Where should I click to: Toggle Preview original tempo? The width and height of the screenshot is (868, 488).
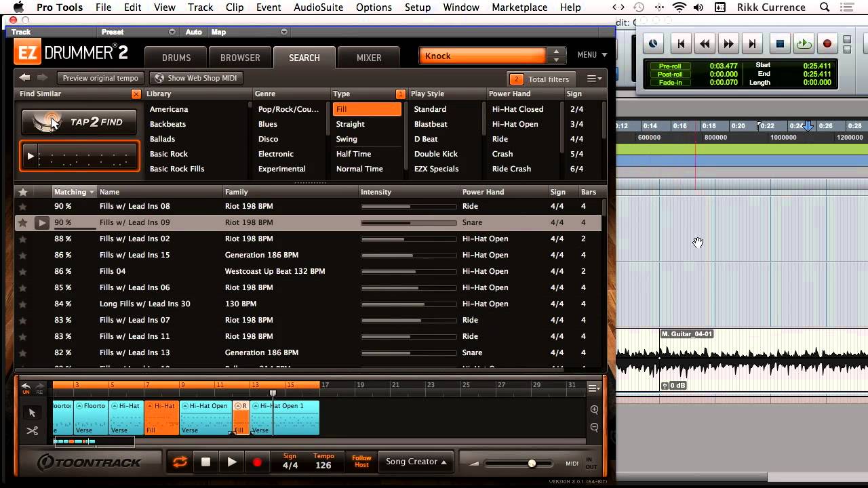coord(100,78)
